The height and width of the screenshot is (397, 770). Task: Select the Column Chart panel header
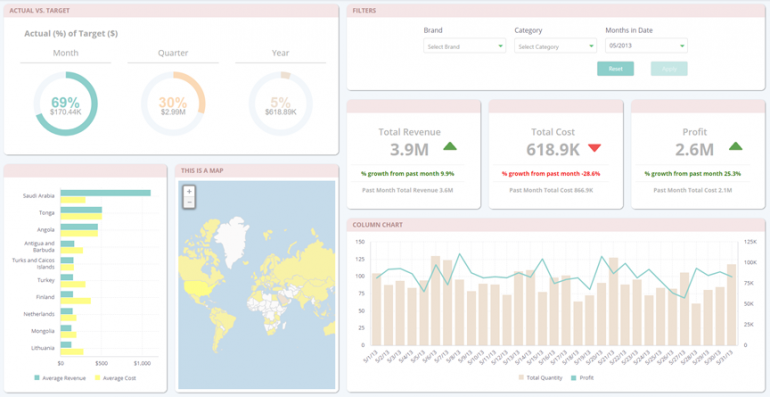coord(556,225)
